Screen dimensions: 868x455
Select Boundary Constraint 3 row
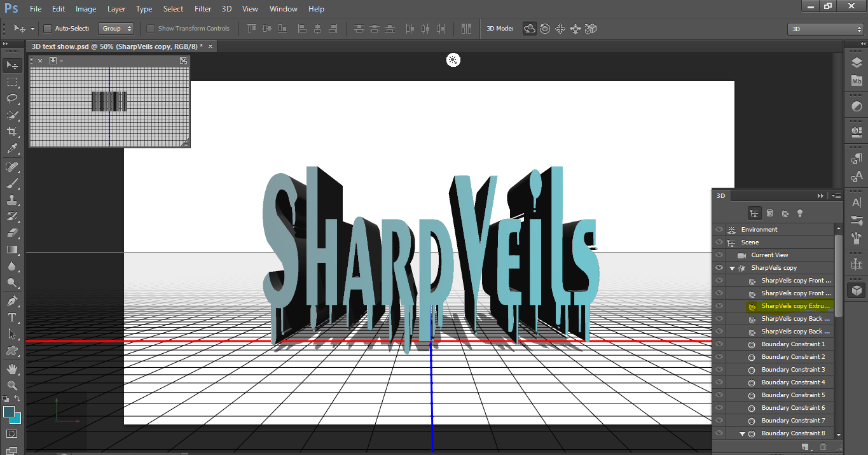click(780, 369)
